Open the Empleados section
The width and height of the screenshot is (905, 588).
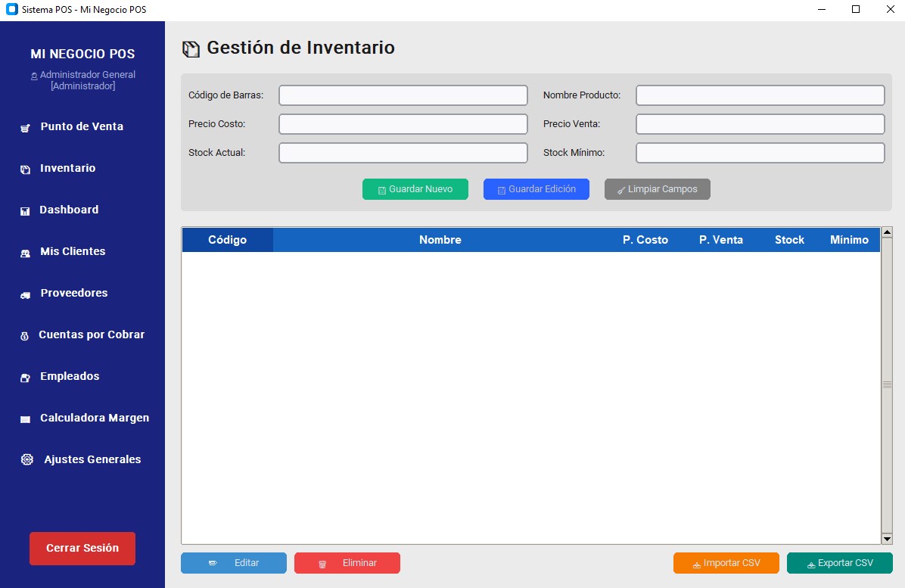tap(70, 375)
